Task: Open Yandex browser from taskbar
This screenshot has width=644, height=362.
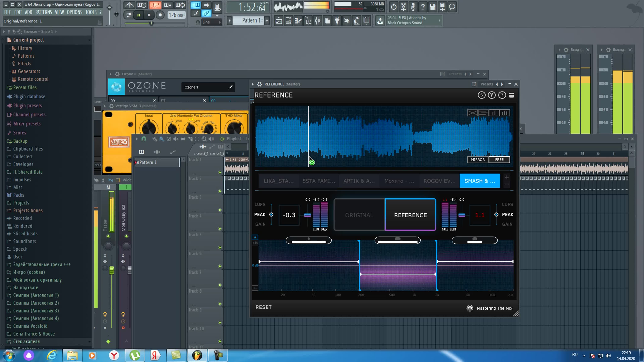Action: (x=114, y=355)
